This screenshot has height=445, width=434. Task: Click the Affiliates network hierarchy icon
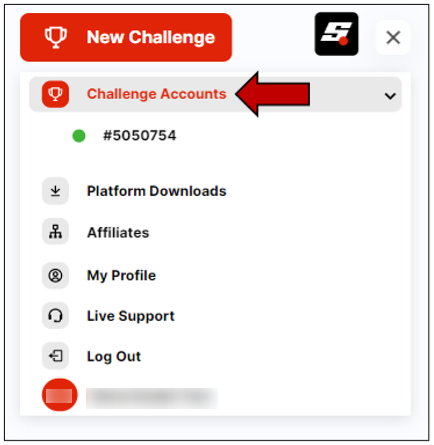click(x=55, y=232)
